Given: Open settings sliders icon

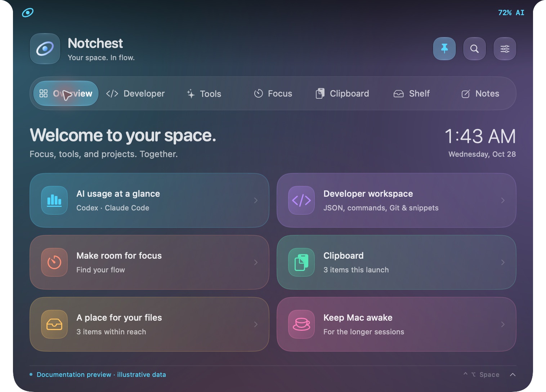Looking at the screenshot, I should pos(505,49).
